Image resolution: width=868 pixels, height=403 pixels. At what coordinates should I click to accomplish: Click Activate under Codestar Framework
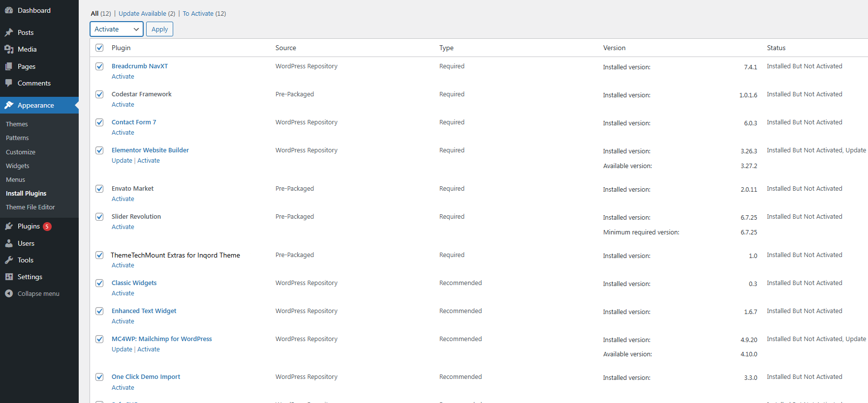[123, 105]
